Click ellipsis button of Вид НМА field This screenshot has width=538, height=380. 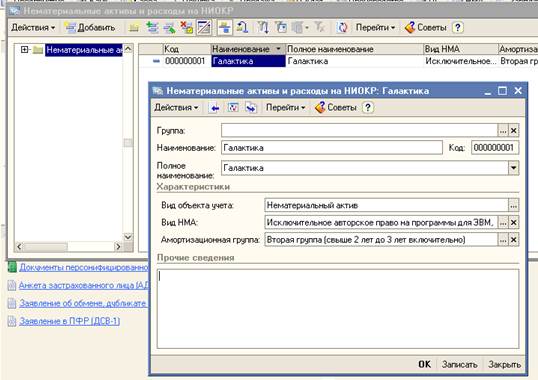[x=503, y=223]
